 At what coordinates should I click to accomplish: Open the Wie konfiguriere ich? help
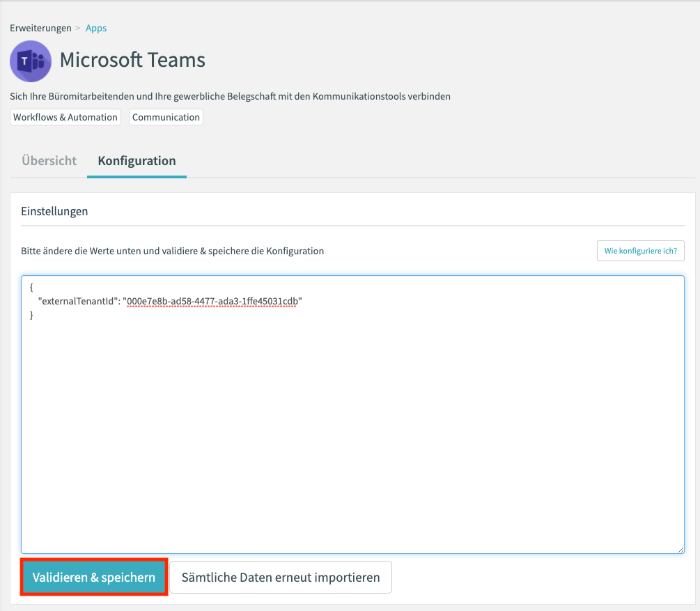(x=641, y=251)
